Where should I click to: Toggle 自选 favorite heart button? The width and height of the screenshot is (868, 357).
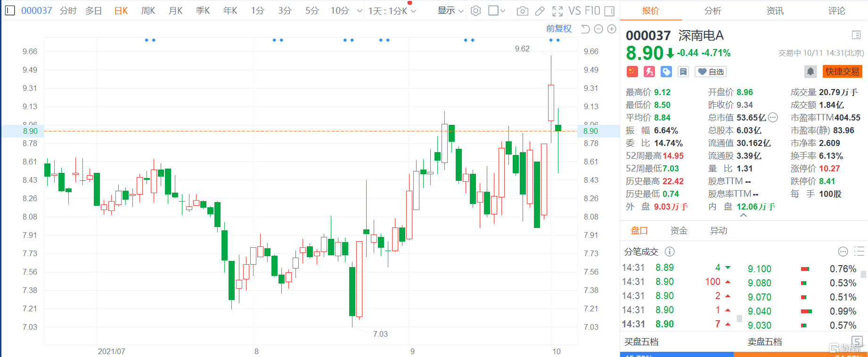[711, 72]
